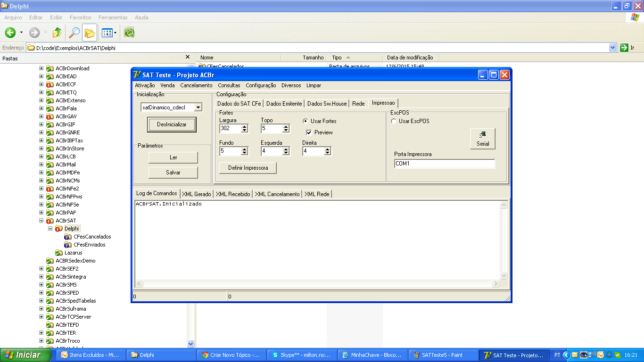Click the wireless network tray icon
The width and height of the screenshot is (644, 362).
click(592, 354)
